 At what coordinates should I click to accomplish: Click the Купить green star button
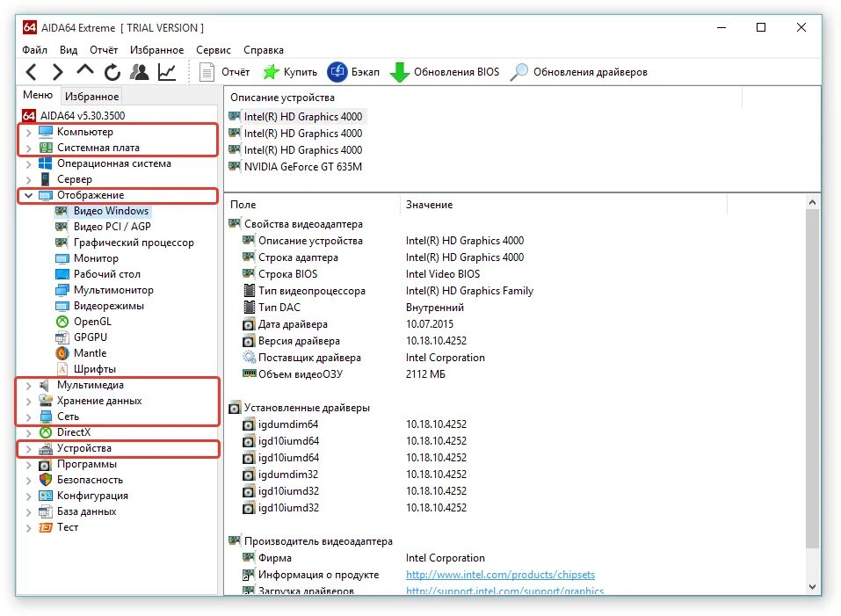[x=290, y=72]
